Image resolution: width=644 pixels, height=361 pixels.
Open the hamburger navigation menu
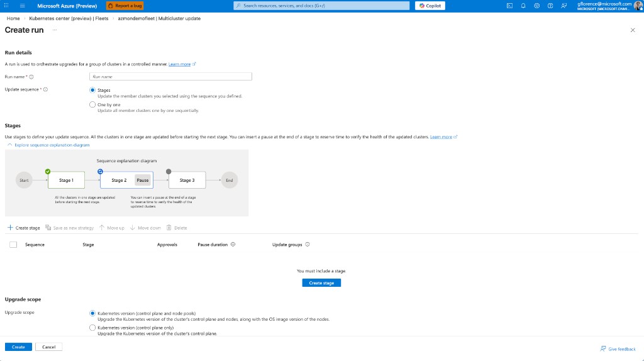coord(22,6)
